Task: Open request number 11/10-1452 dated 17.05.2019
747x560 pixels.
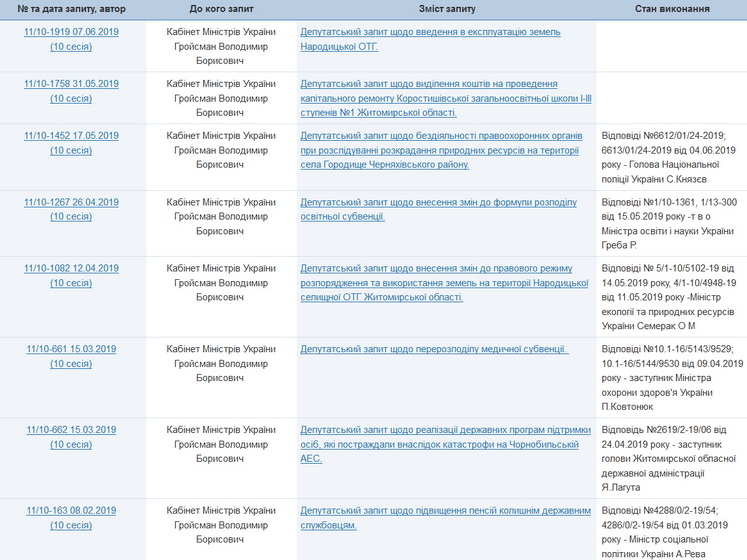Action: pos(71,135)
